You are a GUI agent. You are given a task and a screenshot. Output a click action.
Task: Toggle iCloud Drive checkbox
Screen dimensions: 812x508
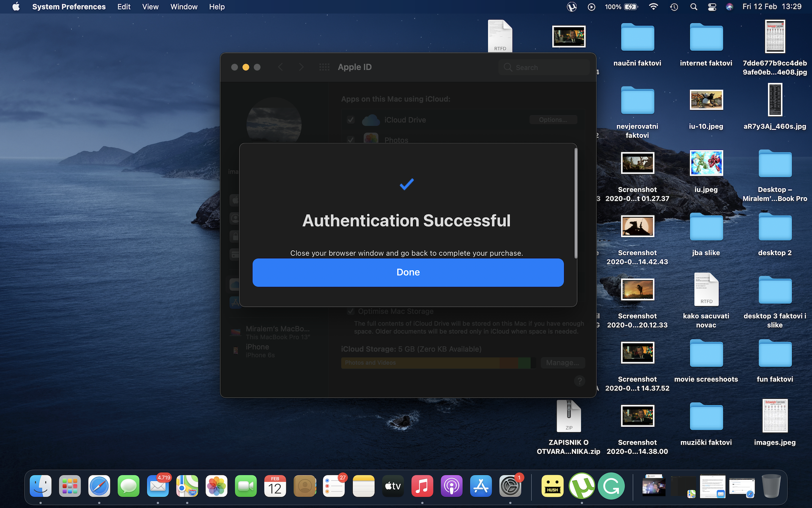tap(351, 120)
